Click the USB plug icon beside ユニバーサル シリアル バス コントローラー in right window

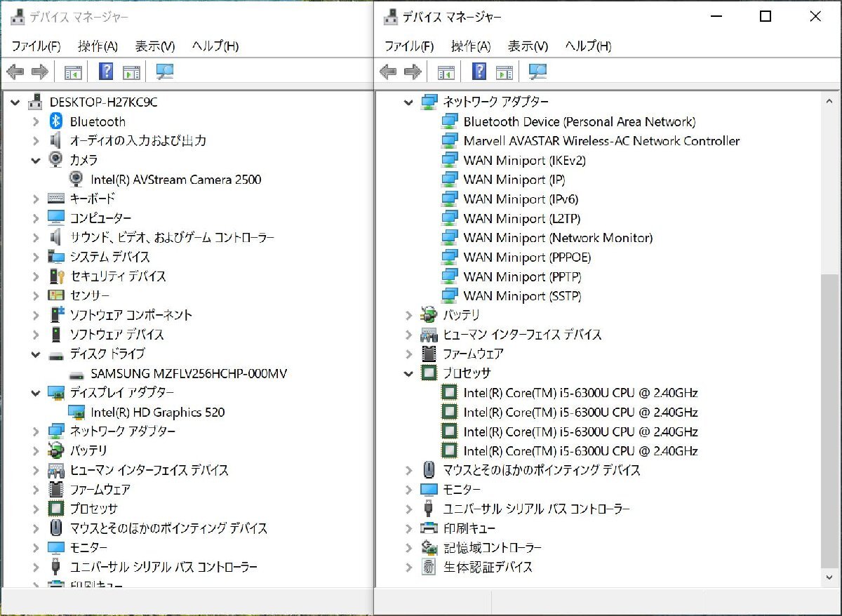[x=429, y=509]
